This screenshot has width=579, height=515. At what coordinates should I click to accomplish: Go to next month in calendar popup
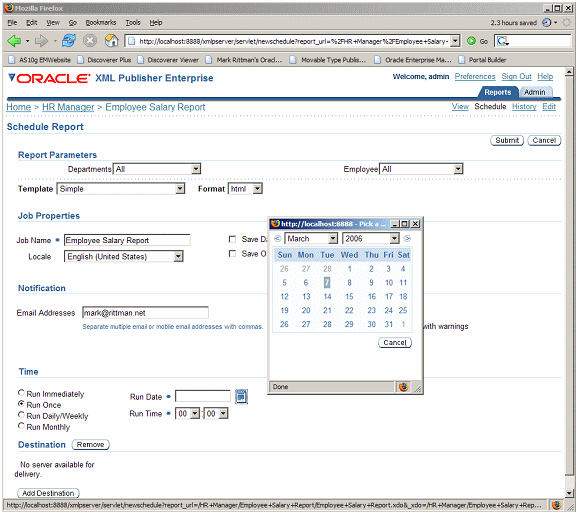tap(407, 239)
